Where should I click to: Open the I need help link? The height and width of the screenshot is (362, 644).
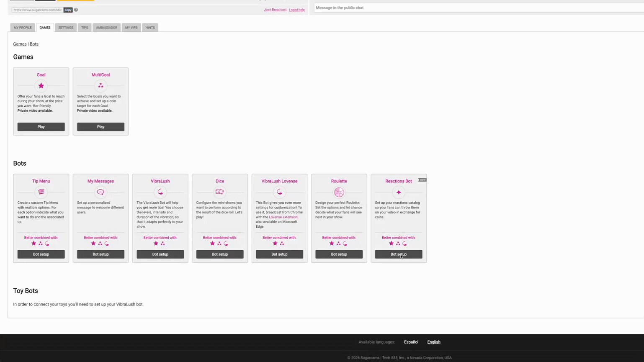pos(297,10)
